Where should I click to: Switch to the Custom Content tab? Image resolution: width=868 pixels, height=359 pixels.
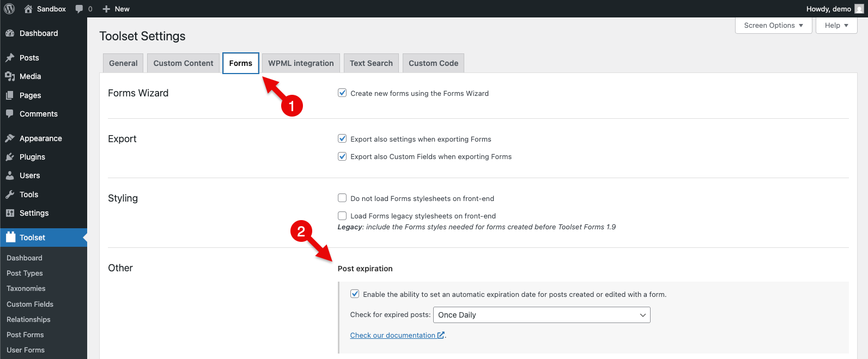[184, 63]
